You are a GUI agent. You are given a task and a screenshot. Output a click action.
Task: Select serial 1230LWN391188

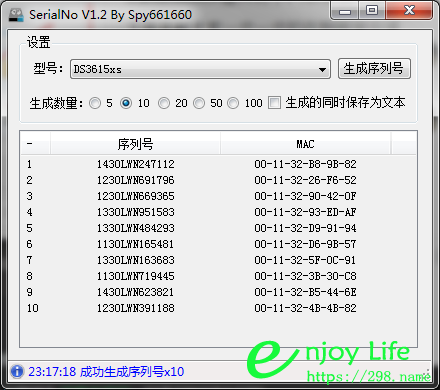[136, 308]
